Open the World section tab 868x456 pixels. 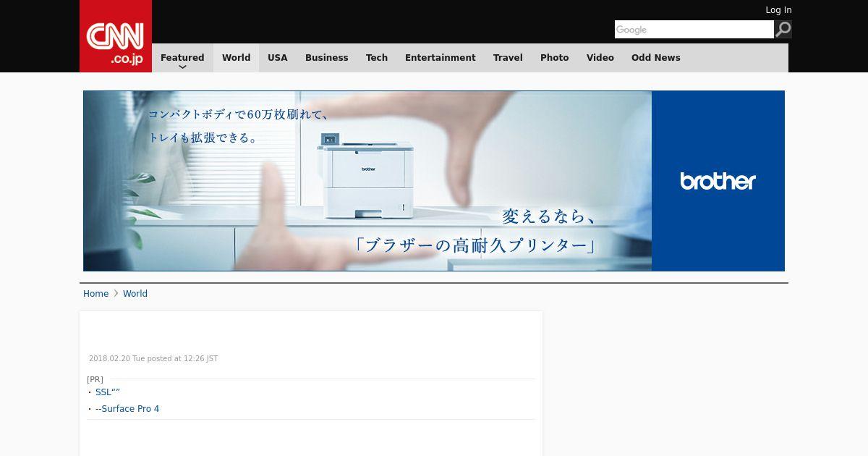[x=236, y=58]
